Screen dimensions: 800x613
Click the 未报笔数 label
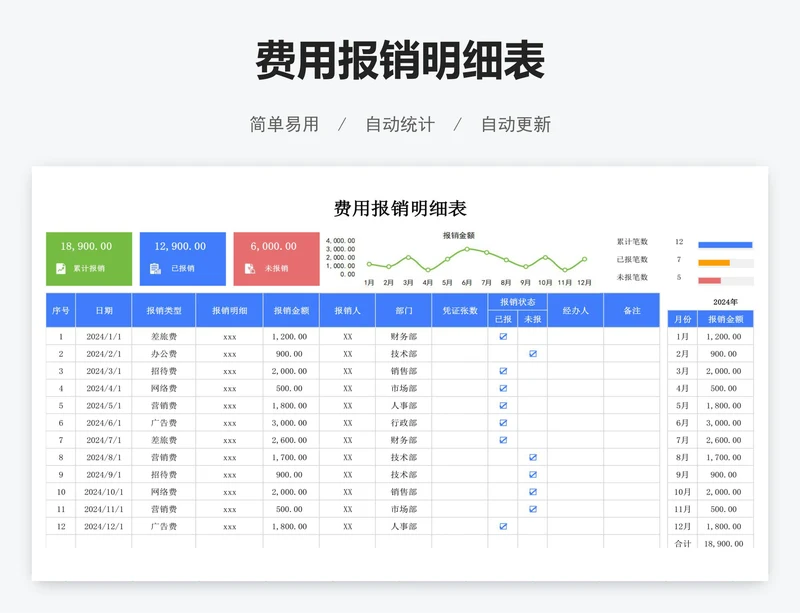pyautogui.click(x=632, y=277)
